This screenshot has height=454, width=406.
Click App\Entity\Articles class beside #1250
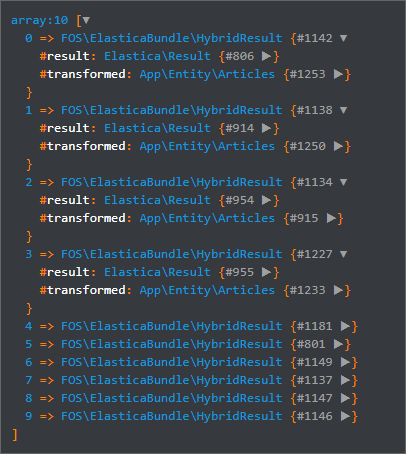click(207, 147)
